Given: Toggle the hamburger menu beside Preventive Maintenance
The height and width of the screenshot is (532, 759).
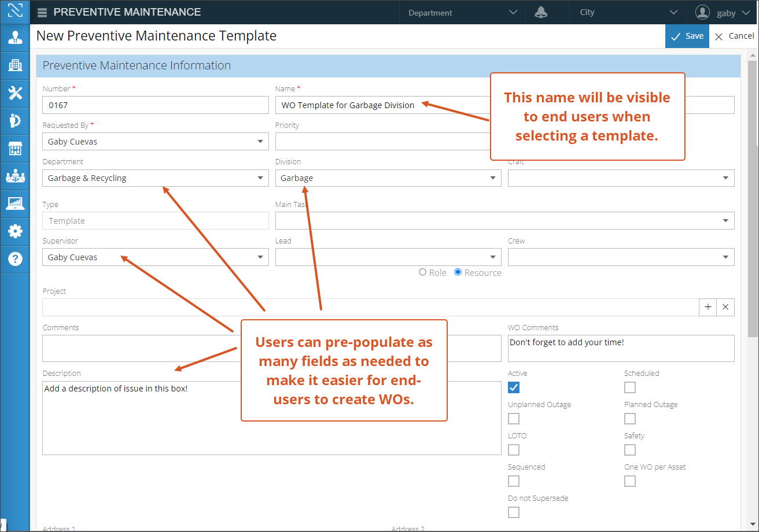Looking at the screenshot, I should click(42, 13).
